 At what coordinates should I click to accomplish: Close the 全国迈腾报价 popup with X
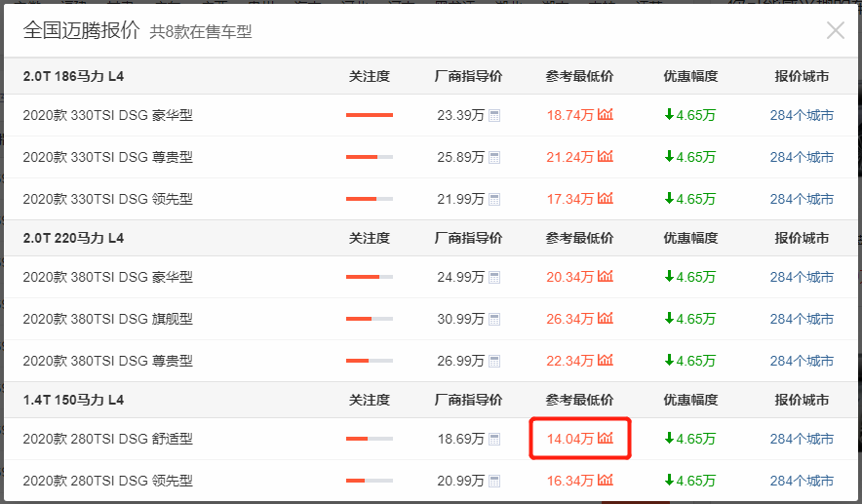pyautogui.click(x=835, y=30)
